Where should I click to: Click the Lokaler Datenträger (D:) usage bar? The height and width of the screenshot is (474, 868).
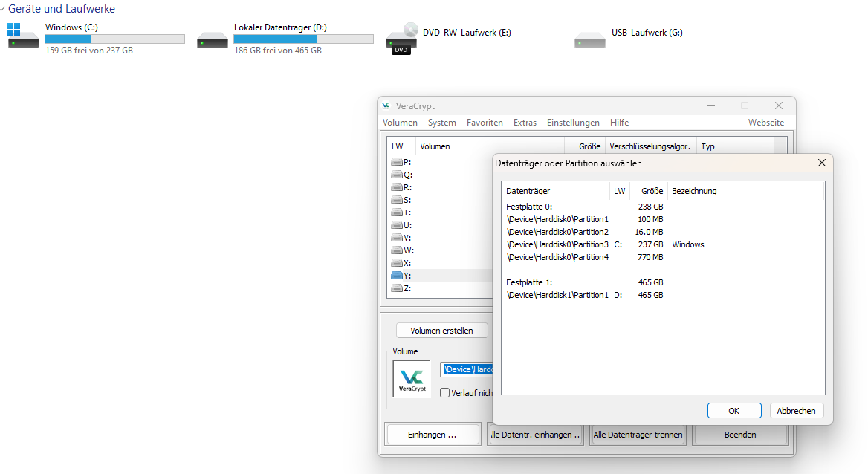click(303, 39)
